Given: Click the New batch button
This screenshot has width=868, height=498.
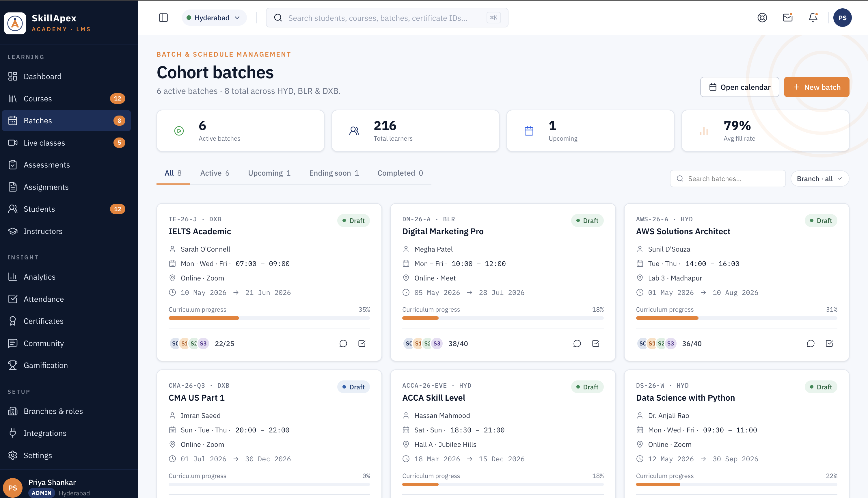Looking at the screenshot, I should (816, 87).
